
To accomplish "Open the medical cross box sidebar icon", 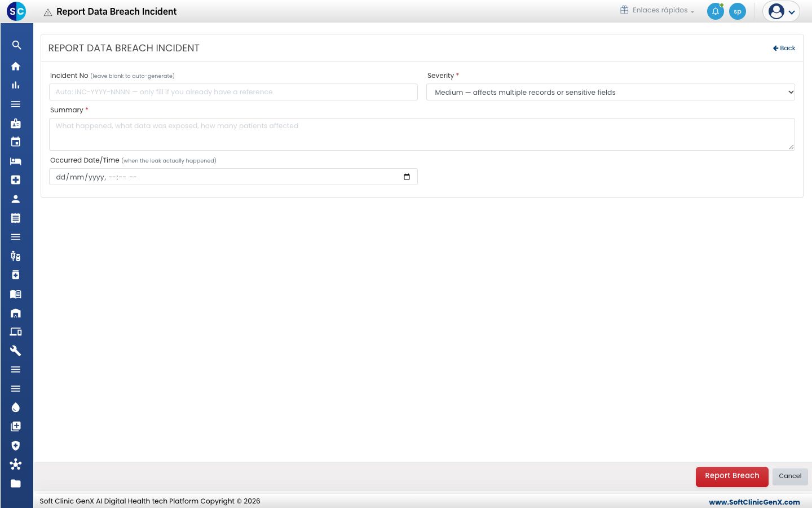I will pyautogui.click(x=16, y=180).
